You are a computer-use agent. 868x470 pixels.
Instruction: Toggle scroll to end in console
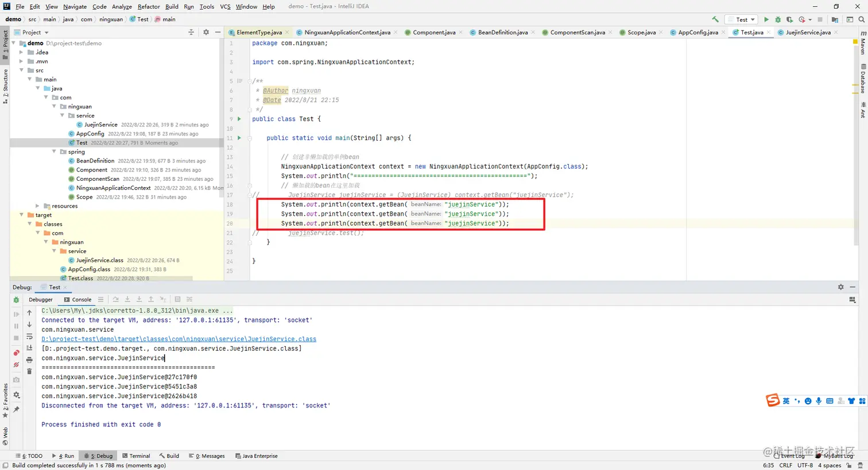pyautogui.click(x=29, y=348)
